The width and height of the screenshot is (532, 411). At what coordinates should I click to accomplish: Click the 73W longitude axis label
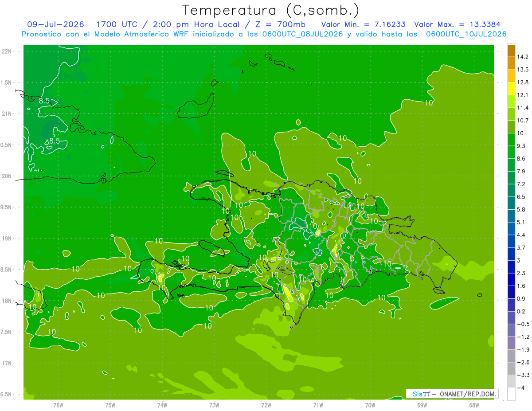(x=214, y=405)
